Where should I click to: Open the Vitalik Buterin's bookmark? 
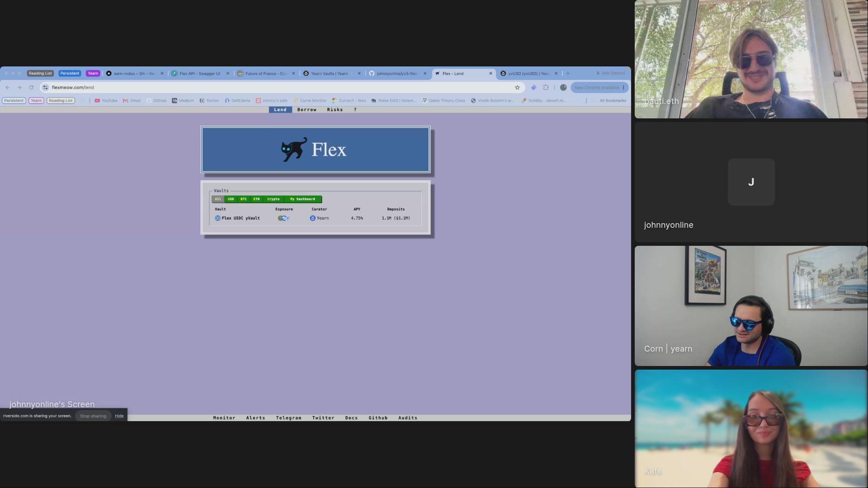click(x=492, y=101)
